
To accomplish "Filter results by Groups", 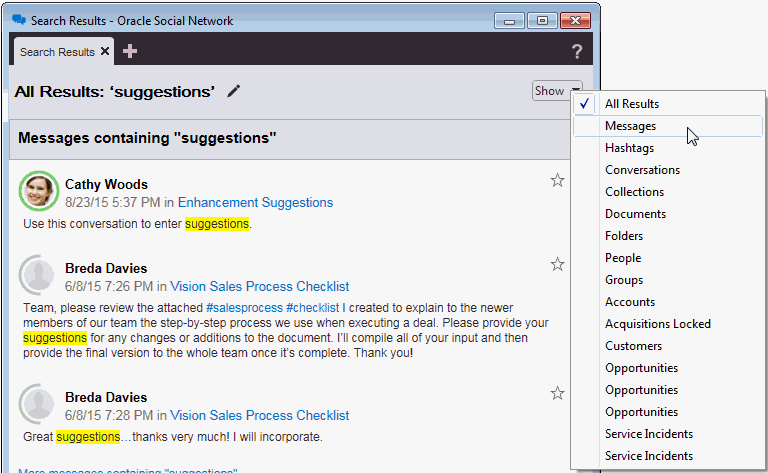I will click(668, 280).
